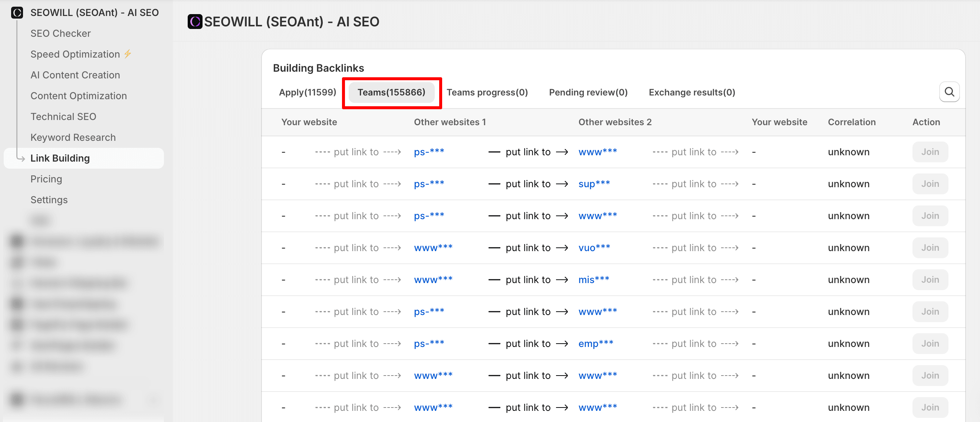The width and height of the screenshot is (980, 422).
Task: Open Pending review(0) tab
Action: 588,92
